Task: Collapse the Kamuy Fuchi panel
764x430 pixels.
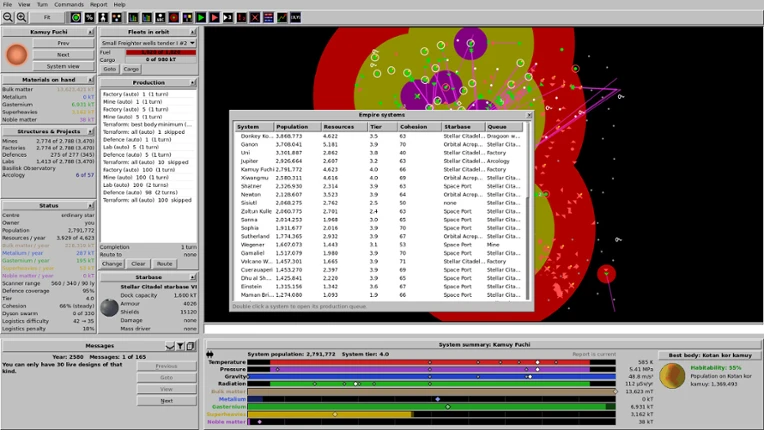Action: (91, 32)
